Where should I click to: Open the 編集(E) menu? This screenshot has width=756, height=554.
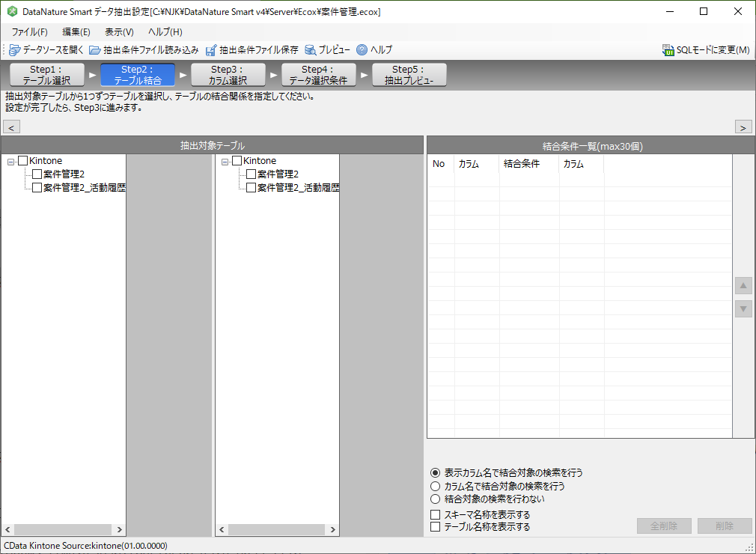76,32
